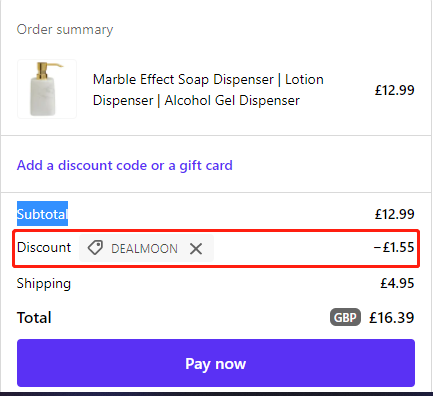Click the shipping cost £4.95
The height and width of the screenshot is (396, 433).
pyautogui.click(x=397, y=283)
